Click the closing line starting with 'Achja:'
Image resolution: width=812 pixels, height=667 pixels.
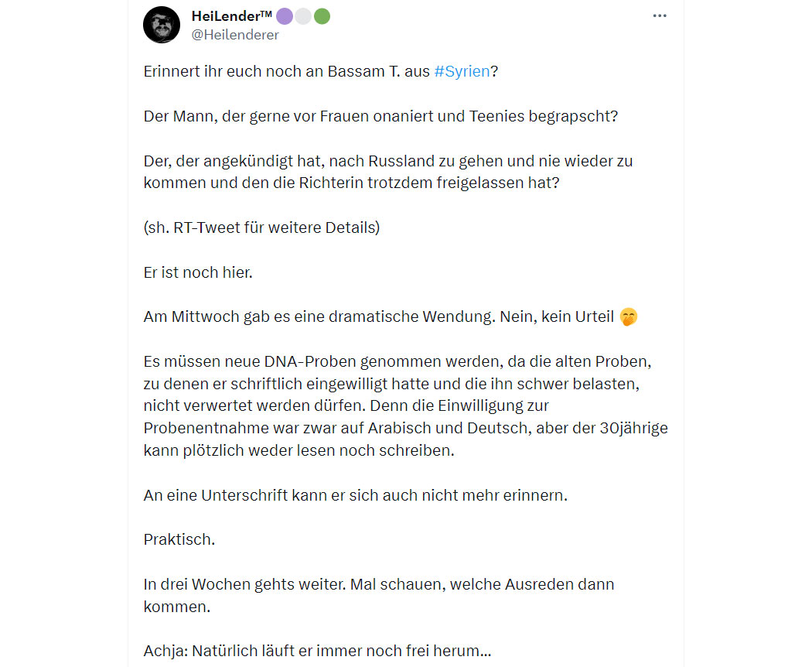pos(317,651)
